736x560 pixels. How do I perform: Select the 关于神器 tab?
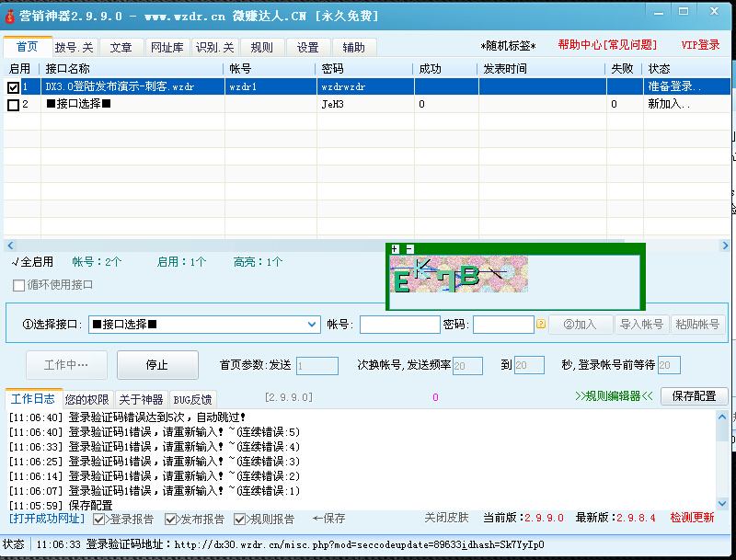coord(142,399)
